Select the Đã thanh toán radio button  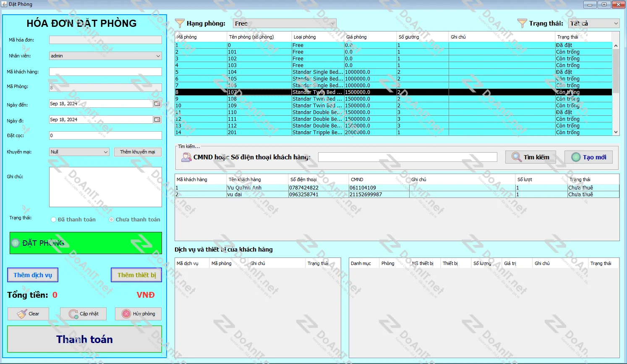pyautogui.click(x=54, y=219)
